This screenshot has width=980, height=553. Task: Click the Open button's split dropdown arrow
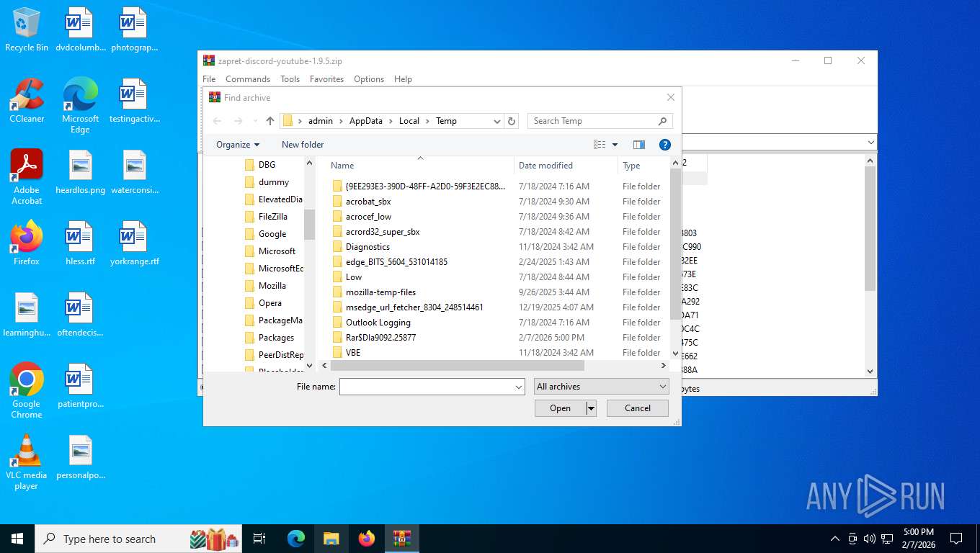coord(592,408)
